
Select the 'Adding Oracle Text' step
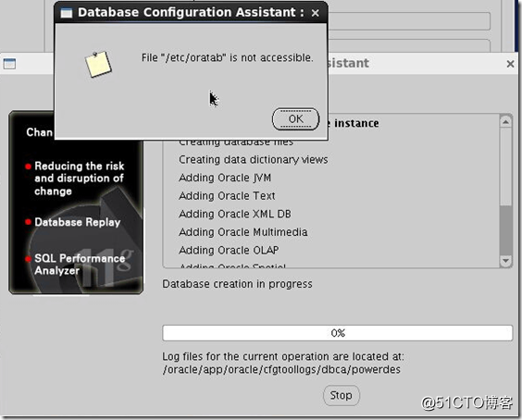coord(227,196)
